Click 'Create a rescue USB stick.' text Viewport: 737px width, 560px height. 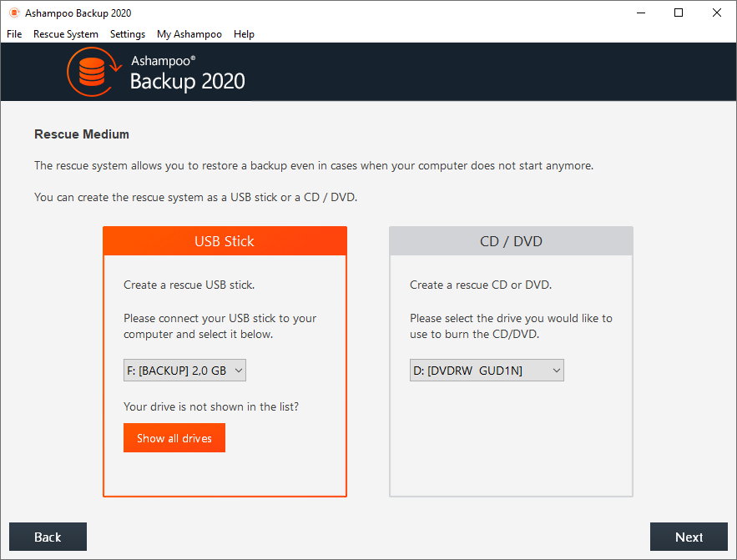coord(189,285)
